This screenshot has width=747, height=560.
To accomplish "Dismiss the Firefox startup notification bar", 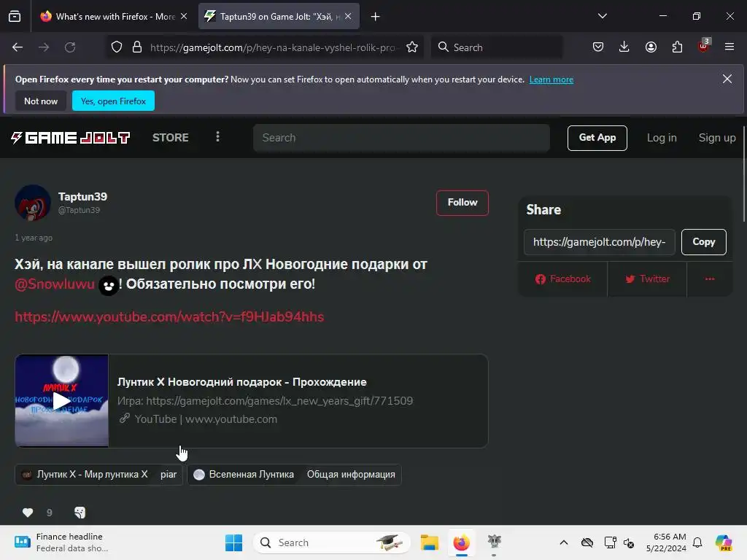I will click(727, 79).
